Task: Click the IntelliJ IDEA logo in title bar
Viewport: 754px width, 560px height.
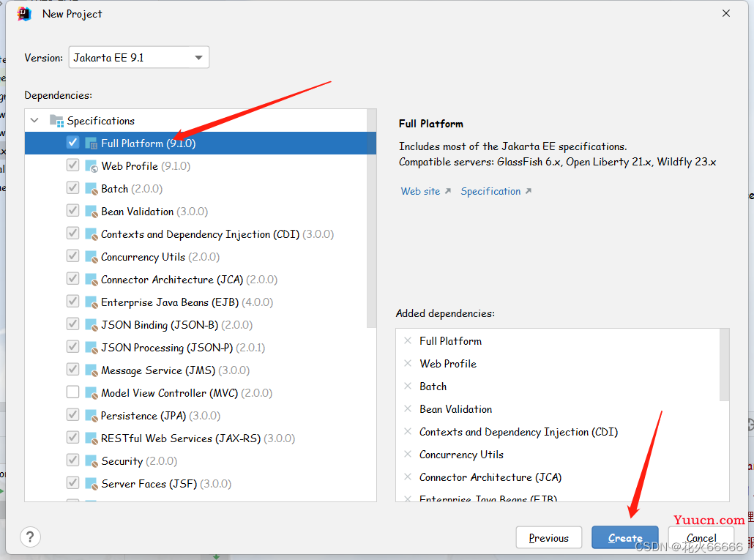Action: click(x=24, y=13)
